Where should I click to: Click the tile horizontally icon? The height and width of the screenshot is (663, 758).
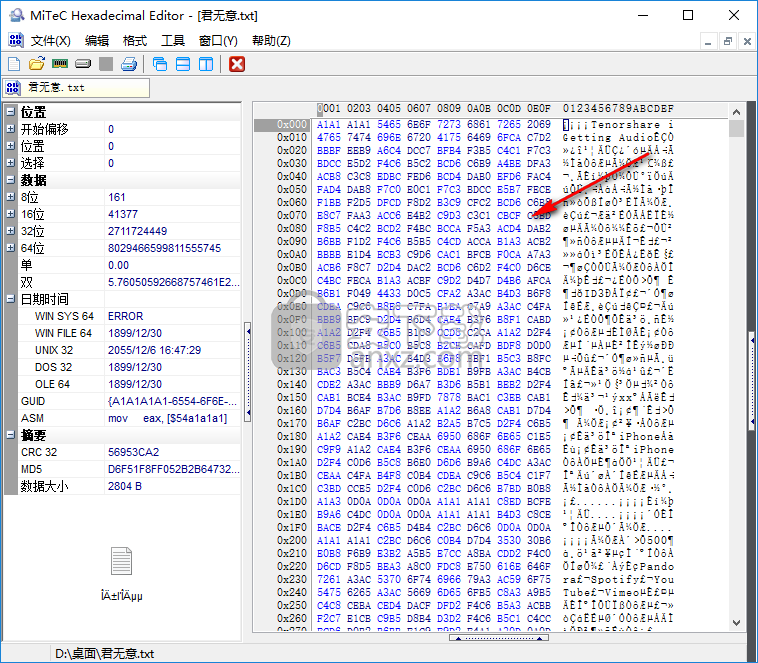pyautogui.click(x=183, y=65)
